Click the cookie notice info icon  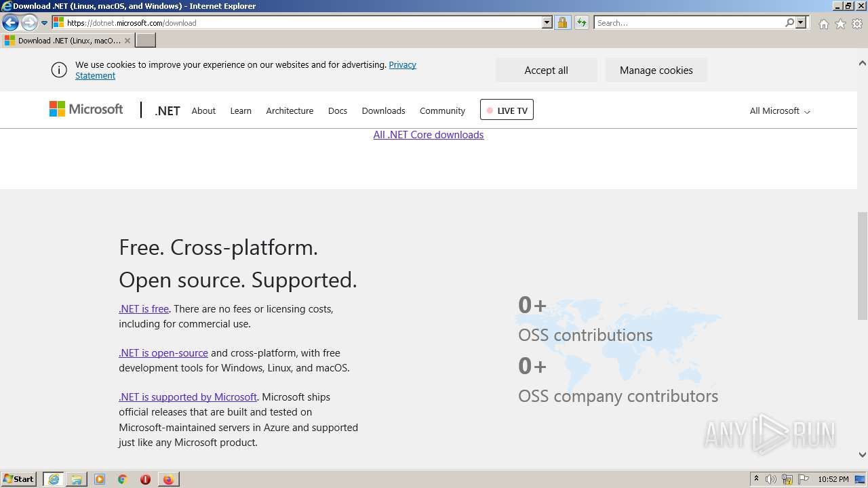[x=59, y=70]
